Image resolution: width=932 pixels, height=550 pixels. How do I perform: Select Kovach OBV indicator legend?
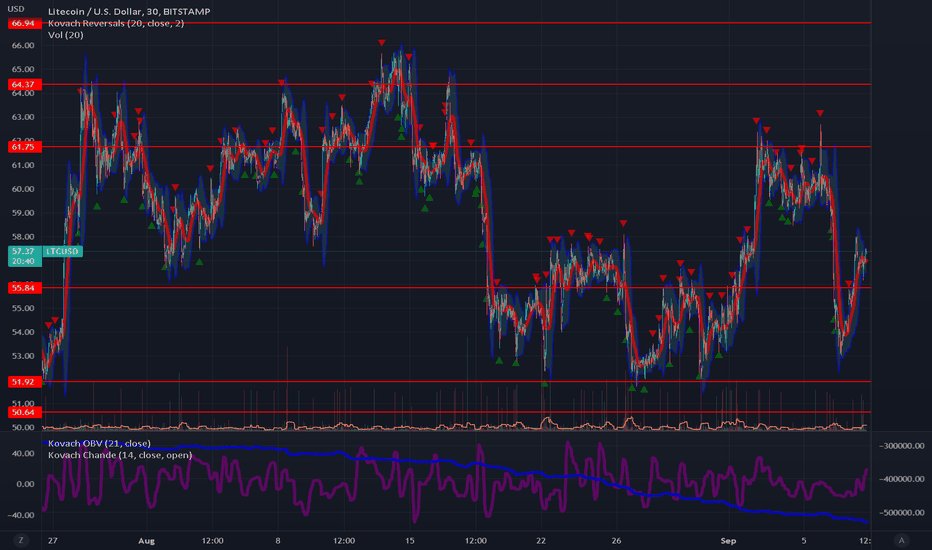(x=99, y=444)
